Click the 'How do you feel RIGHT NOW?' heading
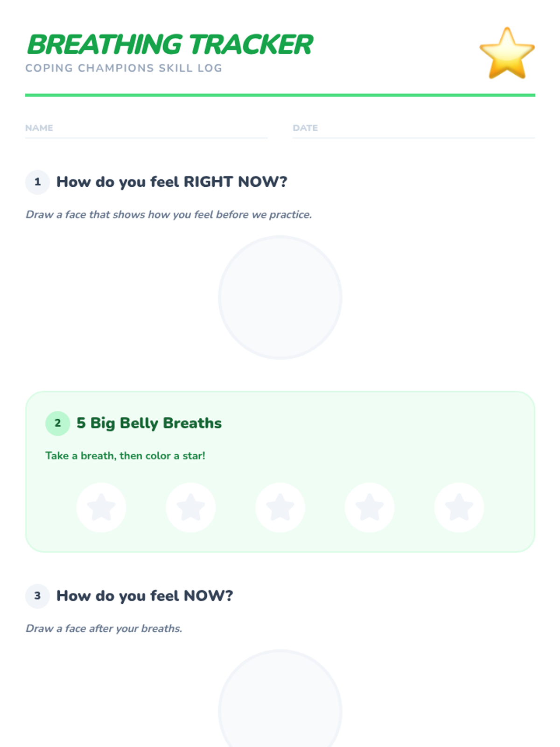Image resolution: width=560 pixels, height=747 pixels. [172, 182]
